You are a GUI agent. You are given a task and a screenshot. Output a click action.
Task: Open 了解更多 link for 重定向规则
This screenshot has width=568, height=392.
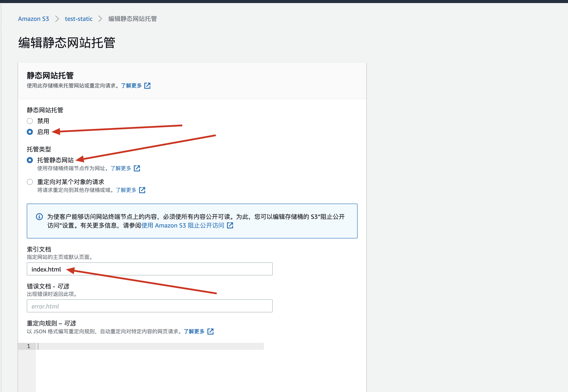pyautogui.click(x=194, y=332)
